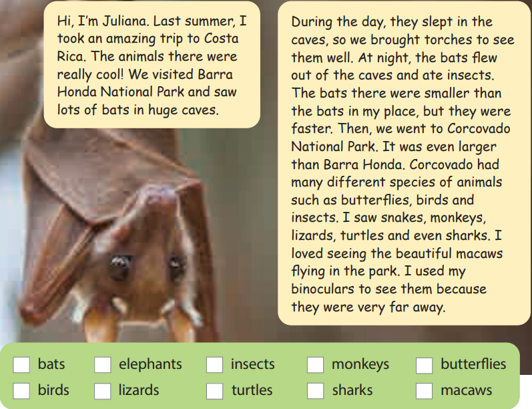The height and width of the screenshot is (409, 532).
Task: Check the elephants box
Action: point(102,365)
